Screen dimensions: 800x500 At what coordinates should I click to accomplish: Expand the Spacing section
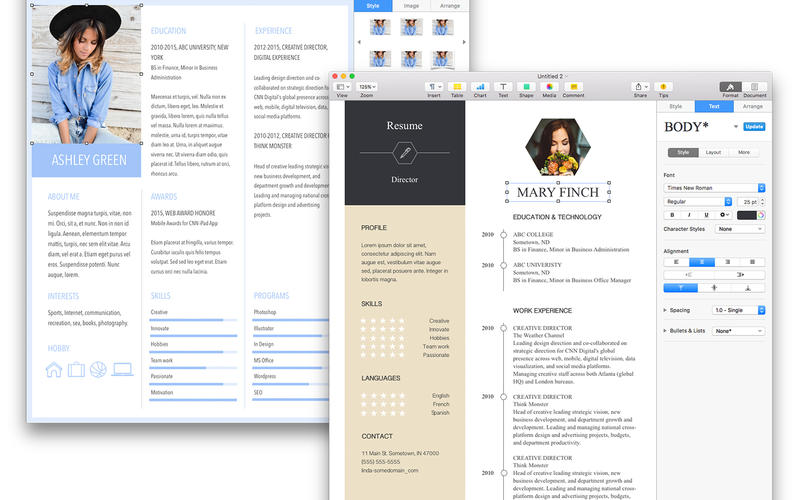(x=665, y=310)
